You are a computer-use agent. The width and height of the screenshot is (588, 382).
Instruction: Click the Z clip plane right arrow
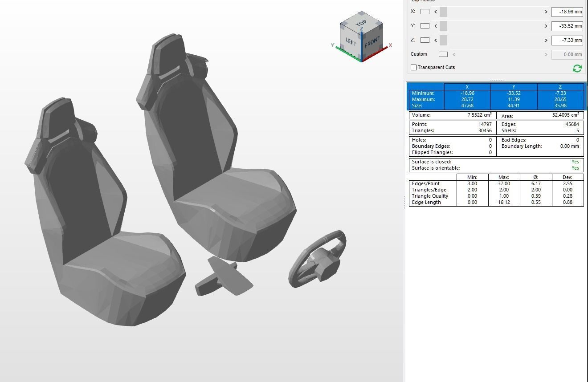tap(546, 41)
